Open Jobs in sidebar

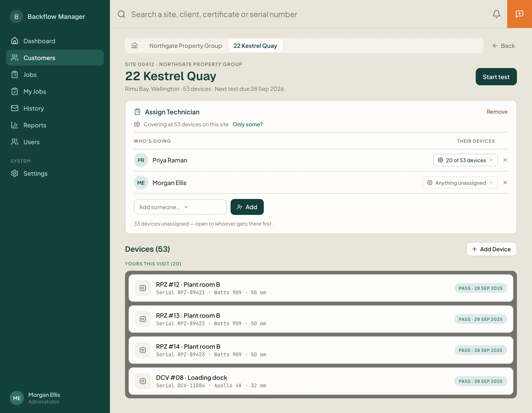[x=55, y=74]
